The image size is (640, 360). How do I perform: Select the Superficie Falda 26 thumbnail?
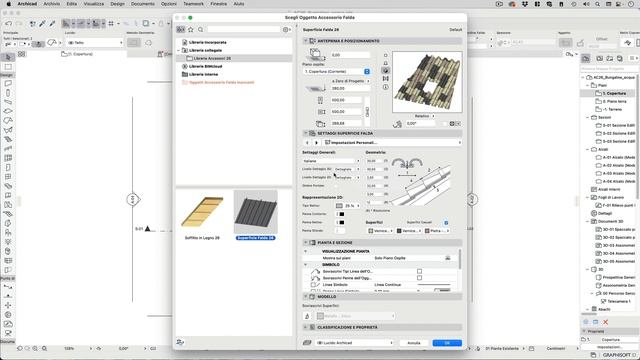coord(256,215)
